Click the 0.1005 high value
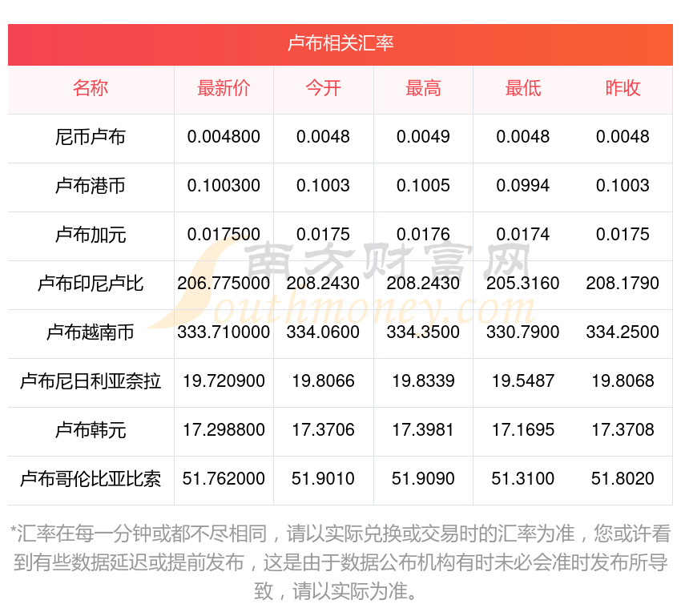 423,186
